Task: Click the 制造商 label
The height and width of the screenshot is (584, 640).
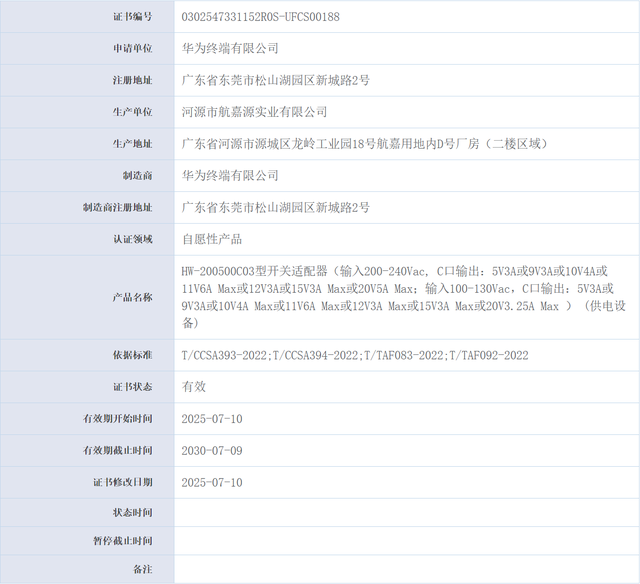Action: [x=138, y=175]
